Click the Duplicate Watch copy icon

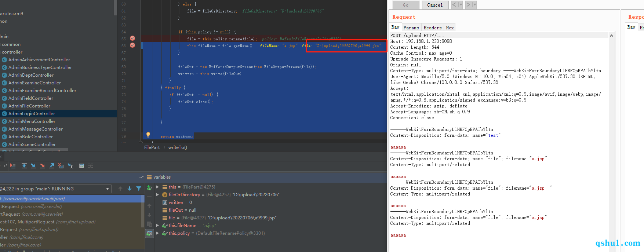tap(149, 224)
